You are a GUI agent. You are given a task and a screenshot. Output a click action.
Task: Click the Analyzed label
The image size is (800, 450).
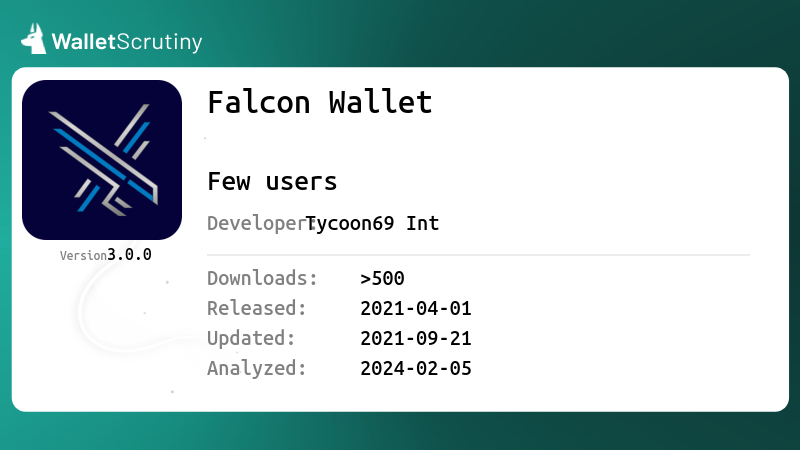(x=257, y=368)
